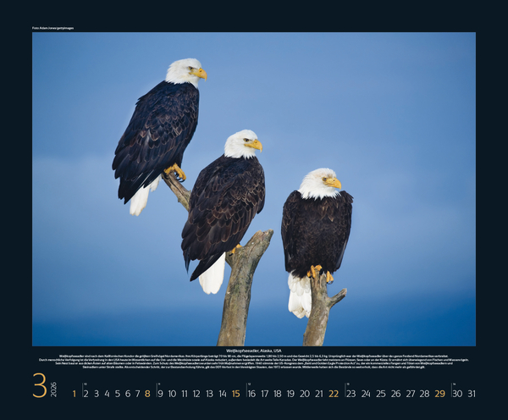Pick the highlighted date 22
Screen dimensions: 508x420
[x=334, y=393]
